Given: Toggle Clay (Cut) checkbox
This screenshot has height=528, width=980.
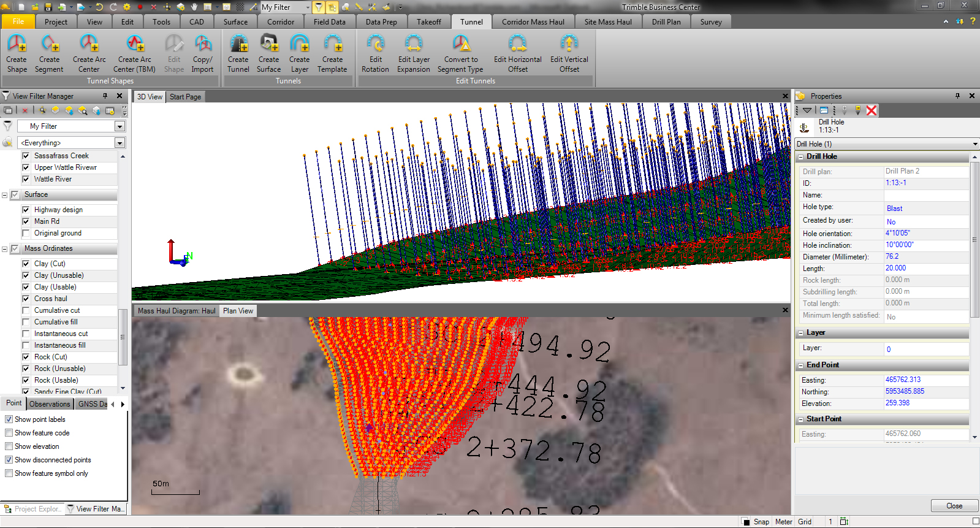Looking at the screenshot, I should tap(26, 264).
